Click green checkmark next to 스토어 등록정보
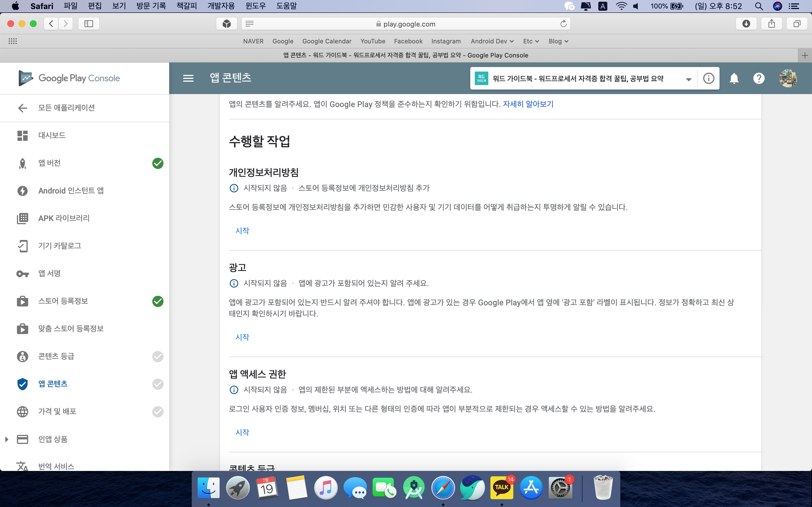Viewport: 812px width, 507px height. point(158,301)
